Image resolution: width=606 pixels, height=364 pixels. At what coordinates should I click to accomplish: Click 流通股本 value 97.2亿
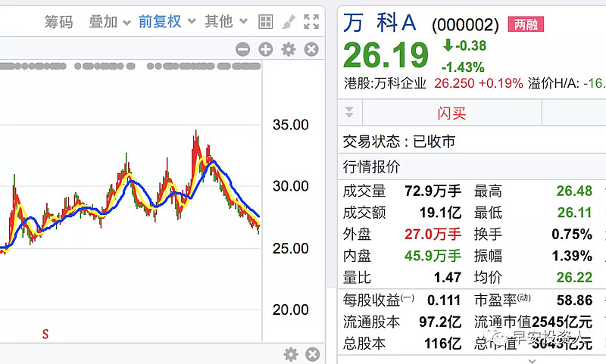440,322
